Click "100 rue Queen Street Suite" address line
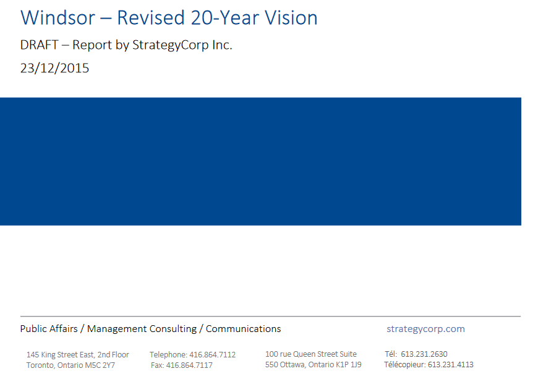The height and width of the screenshot is (392, 538). (x=311, y=354)
